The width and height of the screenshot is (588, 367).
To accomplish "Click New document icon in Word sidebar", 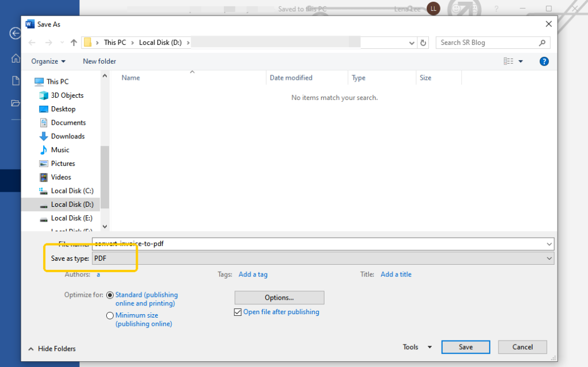I will pos(16,80).
